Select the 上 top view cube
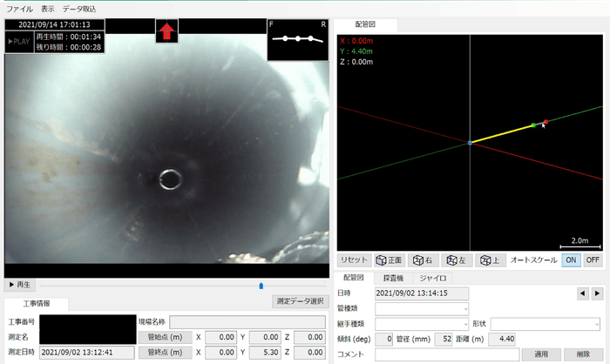 coord(489,260)
